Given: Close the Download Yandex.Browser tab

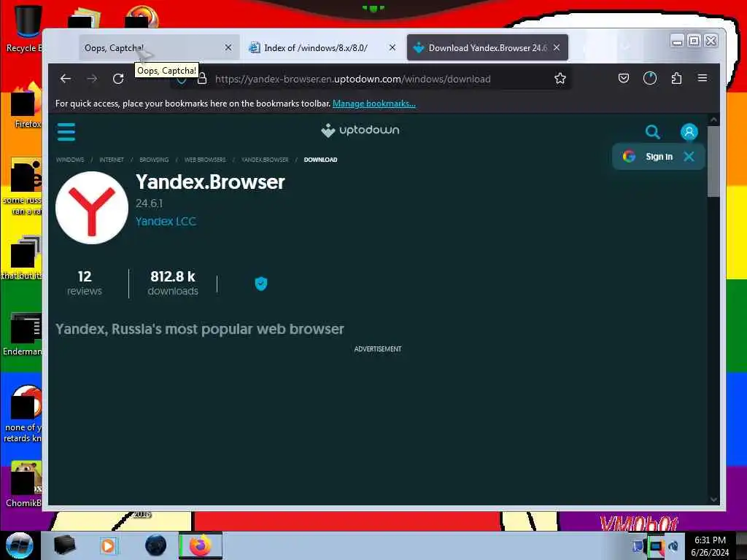Looking at the screenshot, I should coord(557,47).
